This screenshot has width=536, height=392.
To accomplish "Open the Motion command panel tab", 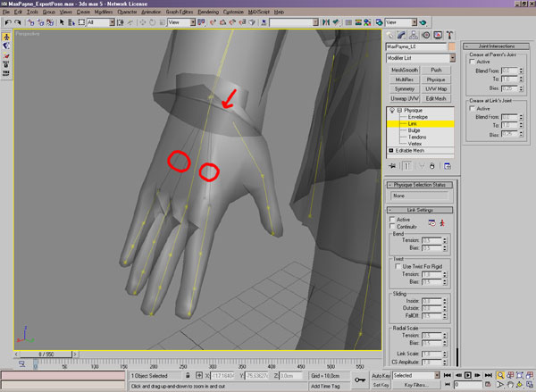I will tap(425, 35).
